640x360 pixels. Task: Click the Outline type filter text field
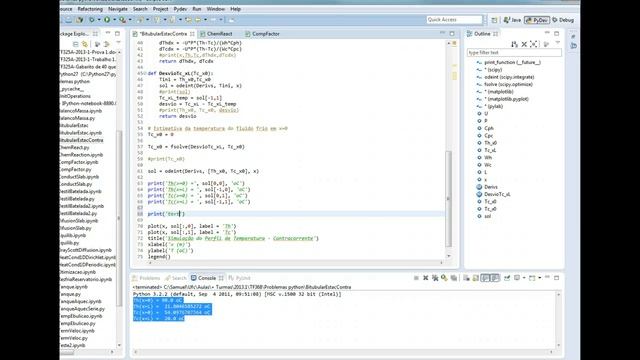514,53
